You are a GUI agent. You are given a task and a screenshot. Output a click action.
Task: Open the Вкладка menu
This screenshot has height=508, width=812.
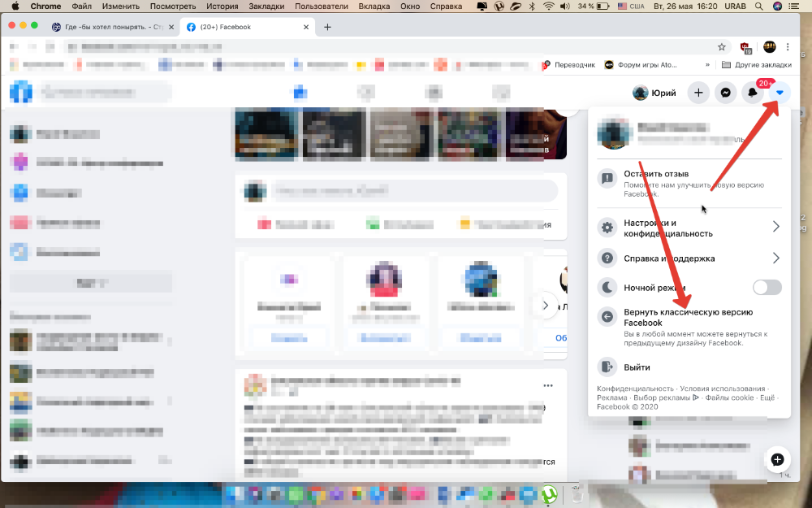(374, 7)
